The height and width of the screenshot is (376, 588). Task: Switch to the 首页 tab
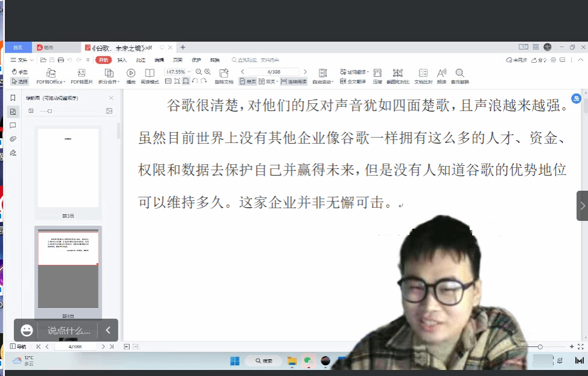click(x=18, y=47)
